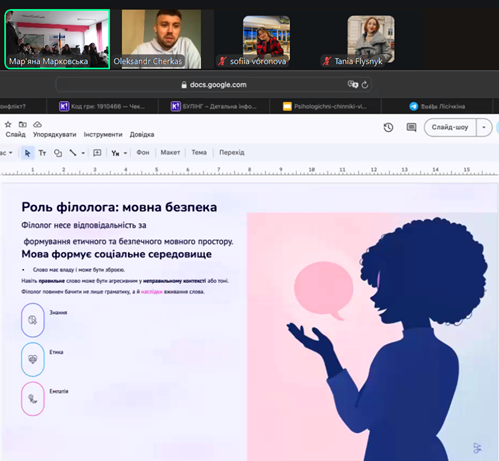Select the arrow cursor tool
This screenshot has width=499, height=461.
pyautogui.click(x=28, y=153)
